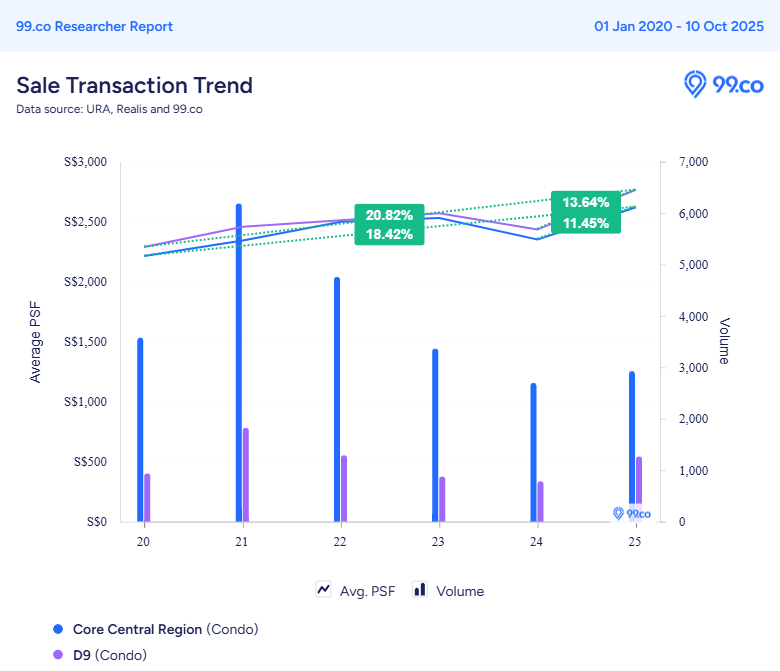The height and width of the screenshot is (671, 780).
Task: Click the purple D9 volume bar for 2021
Action: 246,475
